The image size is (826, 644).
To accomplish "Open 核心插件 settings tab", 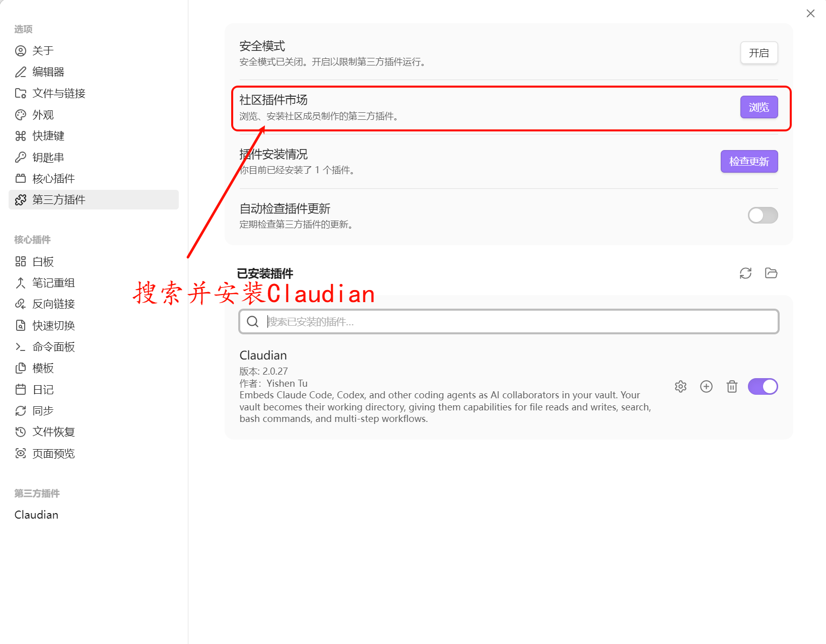I will pos(94,178).
